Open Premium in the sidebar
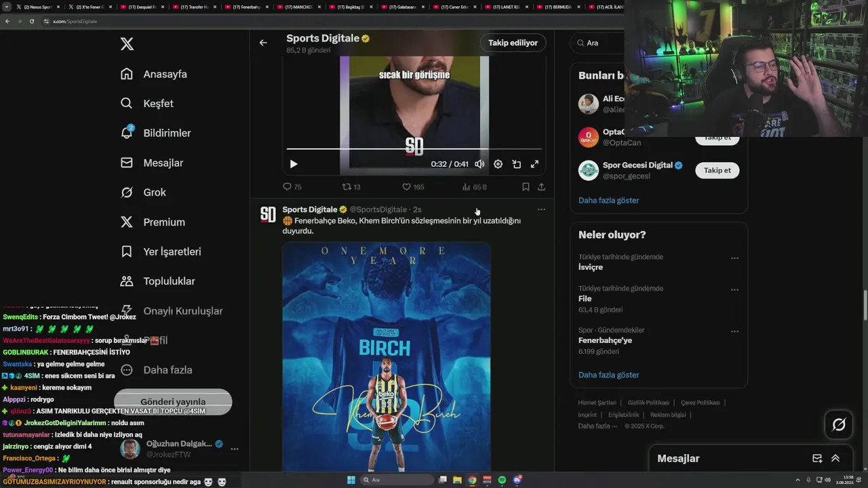Image resolution: width=868 pixels, height=488 pixels. [x=153, y=222]
